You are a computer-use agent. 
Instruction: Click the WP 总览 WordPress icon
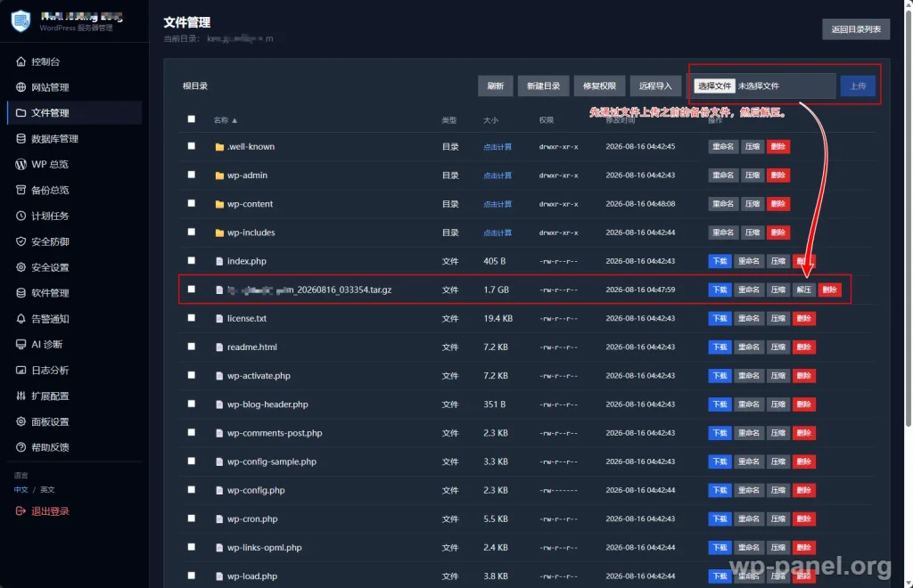pyautogui.click(x=21, y=164)
